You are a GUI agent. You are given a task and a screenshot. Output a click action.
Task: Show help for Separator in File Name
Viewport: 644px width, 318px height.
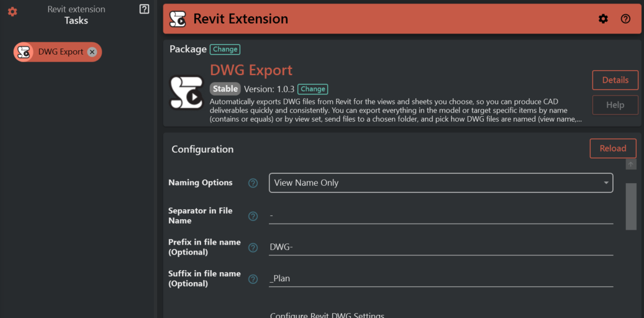[x=253, y=216]
